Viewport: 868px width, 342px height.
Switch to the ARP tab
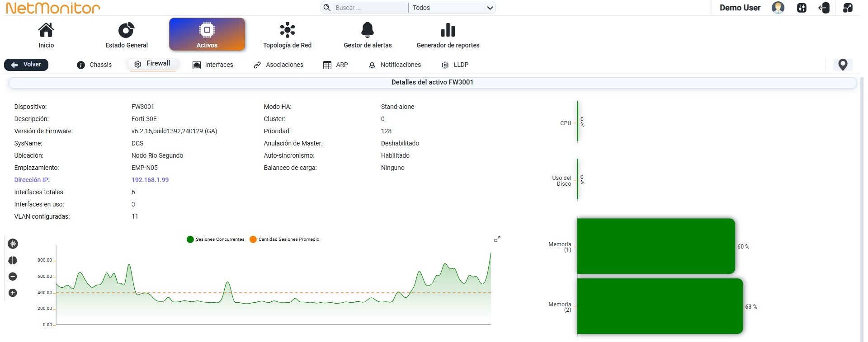coord(336,65)
